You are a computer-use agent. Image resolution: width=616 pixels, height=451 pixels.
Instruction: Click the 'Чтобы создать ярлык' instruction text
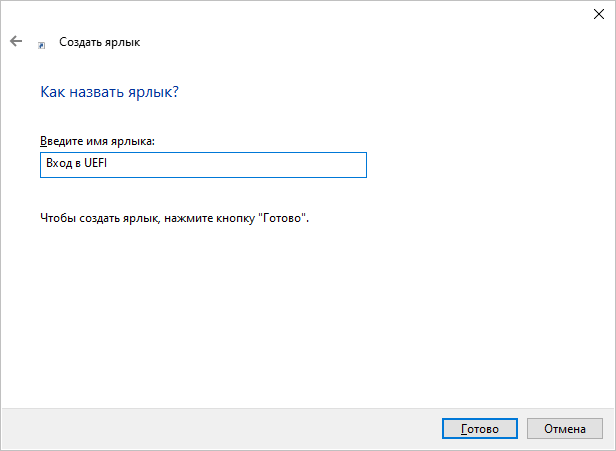pyautogui.click(x=174, y=218)
